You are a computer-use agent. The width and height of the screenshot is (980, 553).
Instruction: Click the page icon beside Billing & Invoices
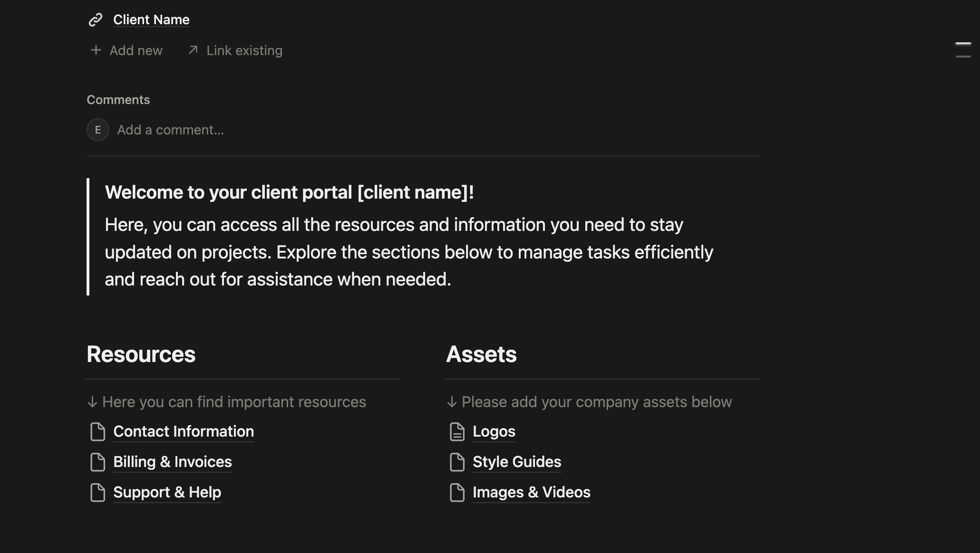tap(97, 462)
